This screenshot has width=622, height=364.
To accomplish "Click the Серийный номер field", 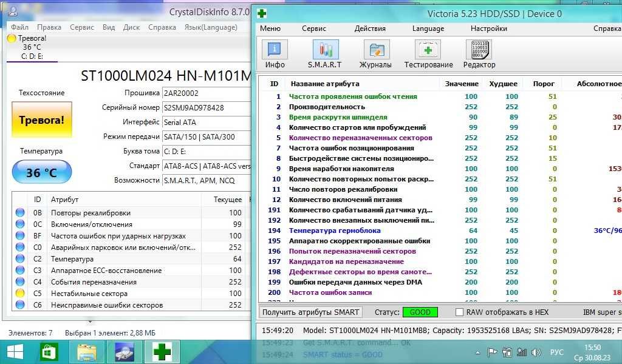I will point(207,108).
